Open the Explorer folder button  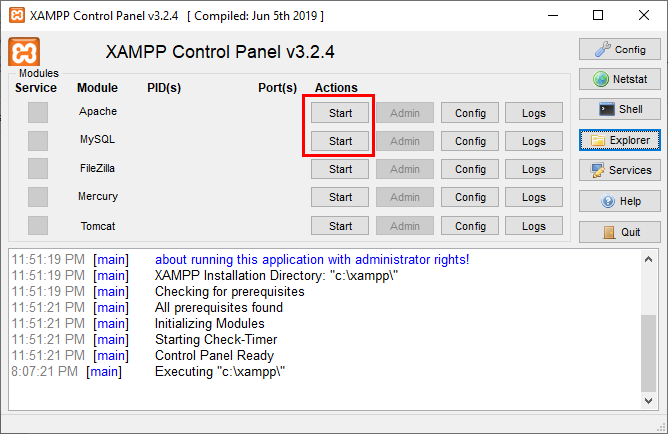(619, 140)
